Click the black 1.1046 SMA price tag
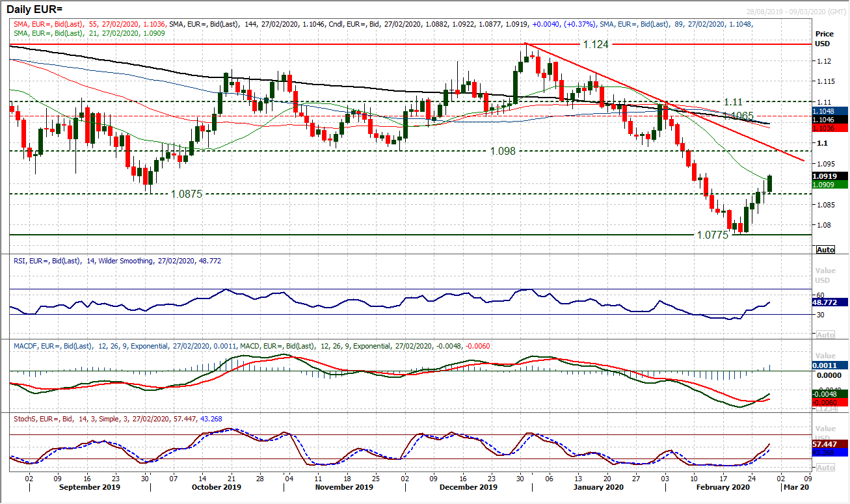This screenshot has width=850, height=504. coord(829,120)
